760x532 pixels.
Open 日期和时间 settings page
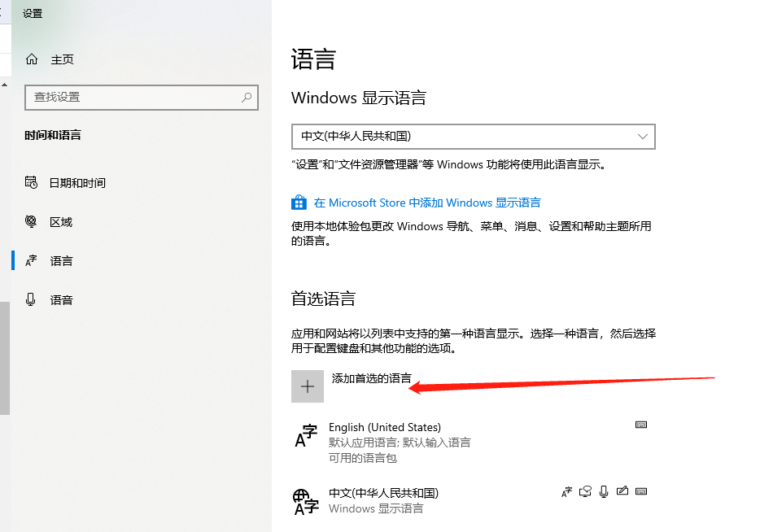pos(77,183)
